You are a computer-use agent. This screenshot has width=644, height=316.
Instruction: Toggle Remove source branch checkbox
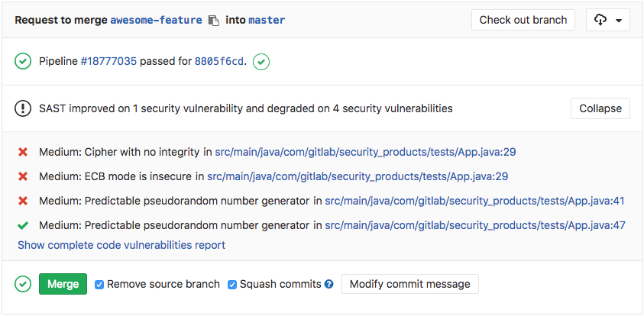click(99, 285)
